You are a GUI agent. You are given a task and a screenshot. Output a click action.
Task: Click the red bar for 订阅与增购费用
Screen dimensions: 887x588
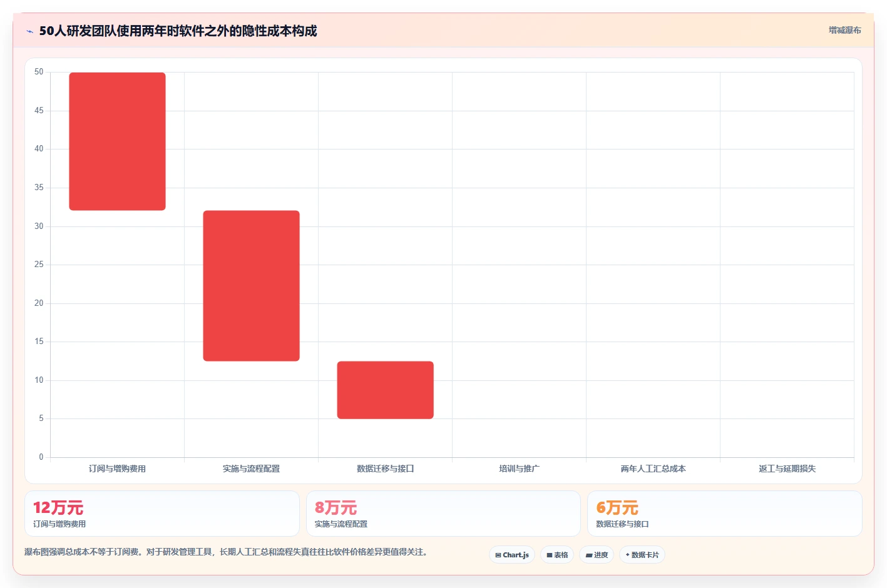(117, 141)
